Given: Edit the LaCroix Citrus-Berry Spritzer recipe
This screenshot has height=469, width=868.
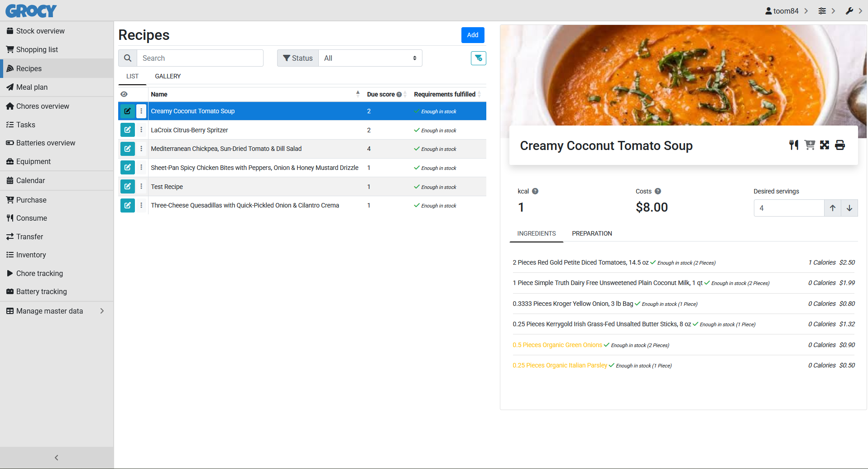Looking at the screenshot, I should (x=128, y=130).
